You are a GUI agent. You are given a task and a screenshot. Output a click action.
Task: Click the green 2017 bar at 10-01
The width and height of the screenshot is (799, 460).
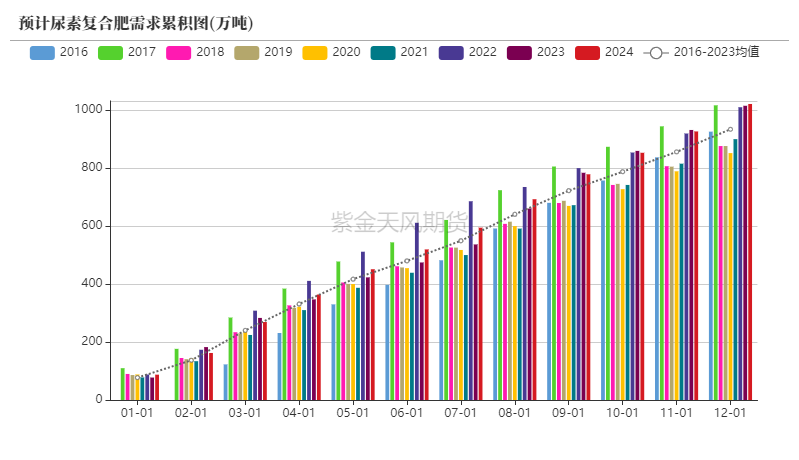tap(608, 274)
